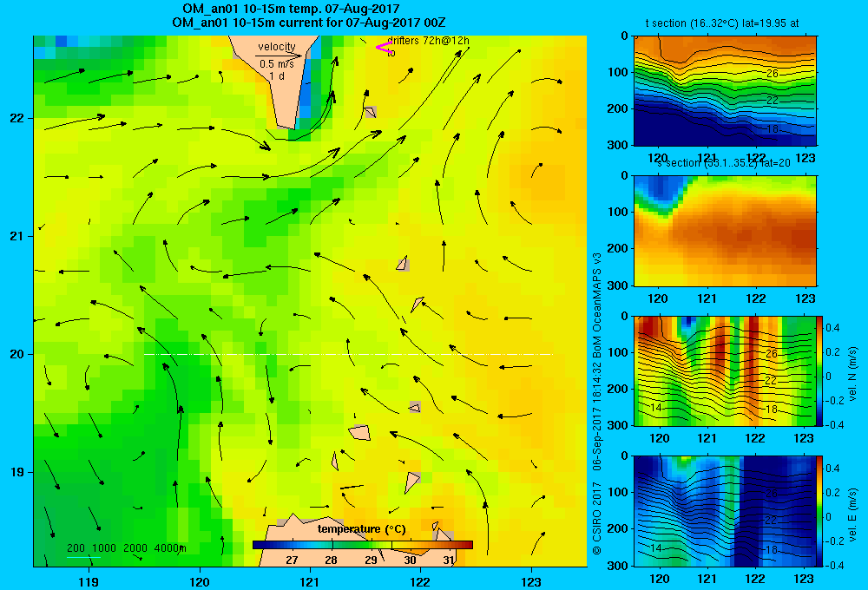Click the 'drifters 72h@12h' label

(x=428, y=41)
